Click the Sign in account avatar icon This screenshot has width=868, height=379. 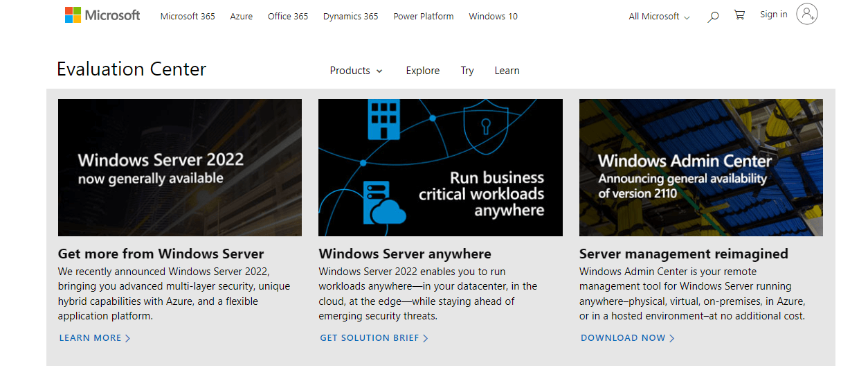[807, 15]
